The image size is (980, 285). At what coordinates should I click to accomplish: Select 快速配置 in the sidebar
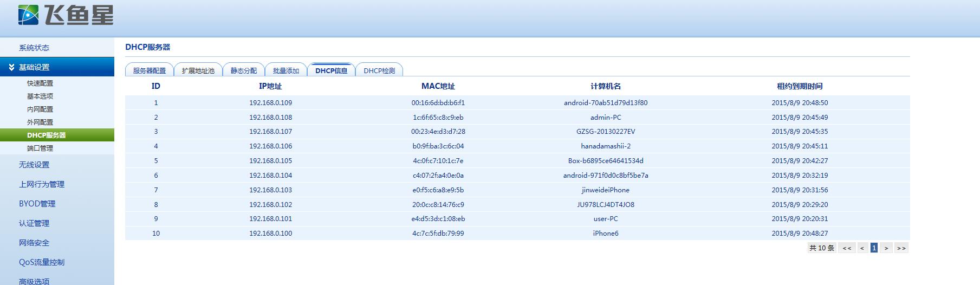[40, 83]
